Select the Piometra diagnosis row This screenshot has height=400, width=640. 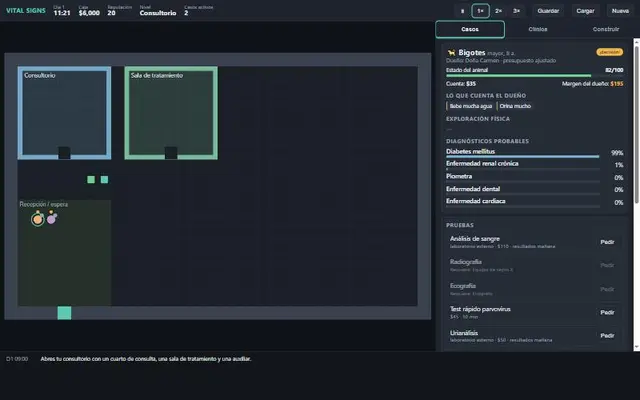(534, 177)
